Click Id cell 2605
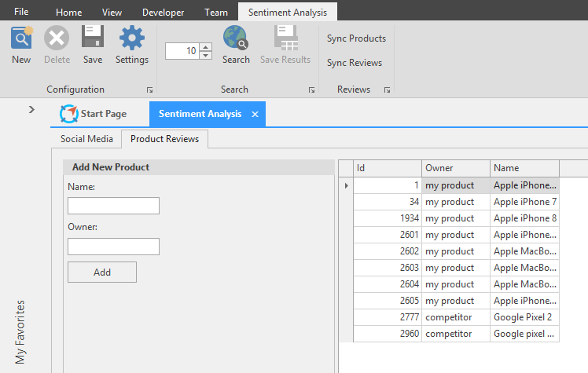This screenshot has width=588, height=373. 388,301
